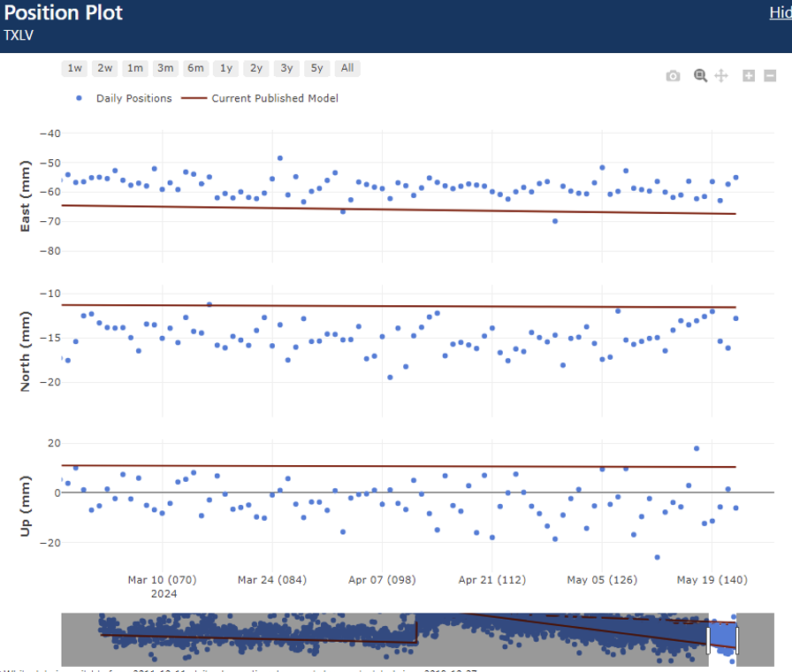The height and width of the screenshot is (672, 792).
Task: Toggle the Current Published Model legend entry
Action: (260, 98)
